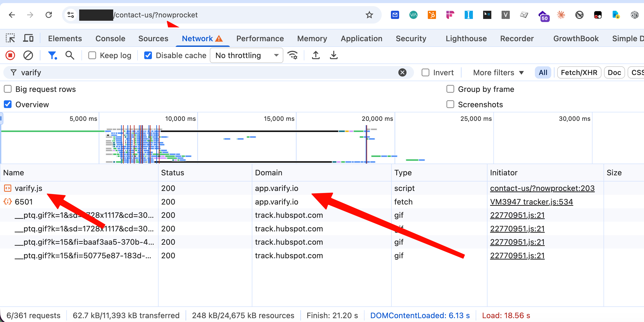644x322 pixels.
Task: Clear the network log
Action: point(28,55)
